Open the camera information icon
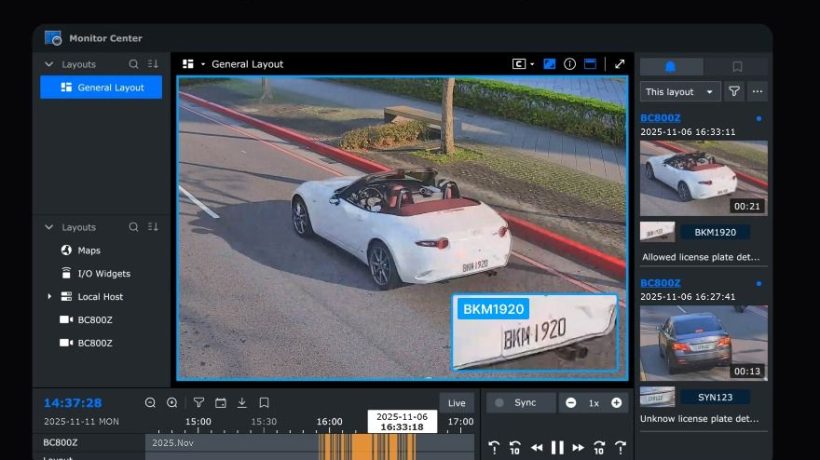This screenshot has width=820, height=460. tap(570, 64)
